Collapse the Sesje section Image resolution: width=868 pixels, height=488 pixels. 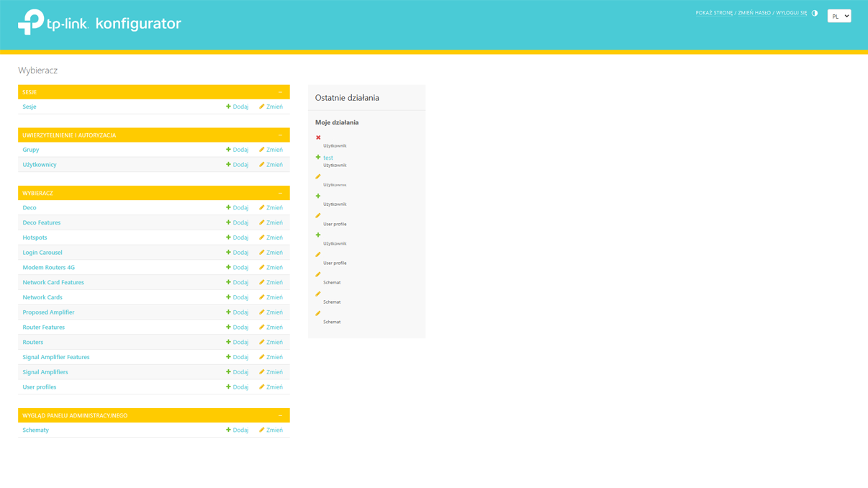coord(280,92)
